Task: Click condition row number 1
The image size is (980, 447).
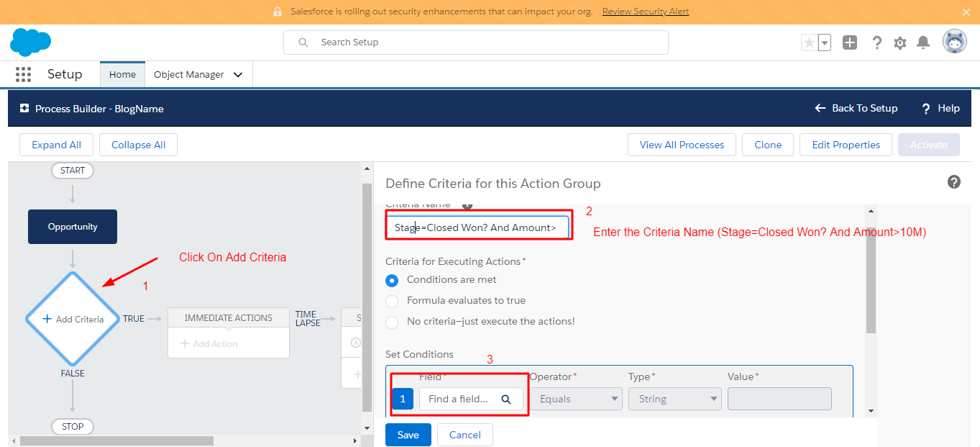Action: coord(403,399)
